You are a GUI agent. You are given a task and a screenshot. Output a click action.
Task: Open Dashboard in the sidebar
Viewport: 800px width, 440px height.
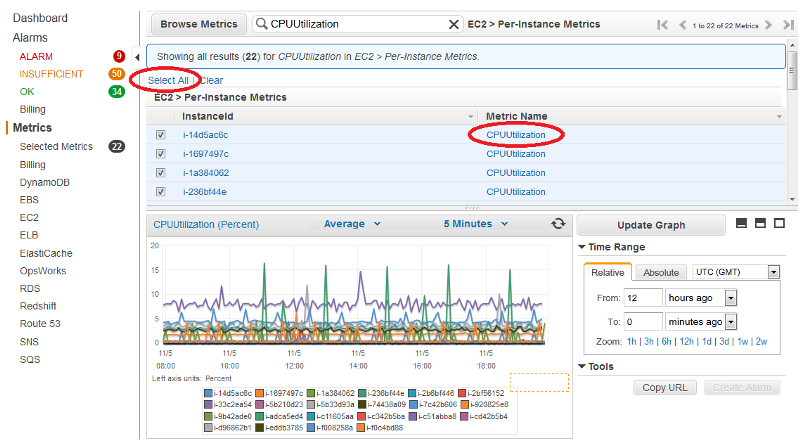tap(40, 18)
